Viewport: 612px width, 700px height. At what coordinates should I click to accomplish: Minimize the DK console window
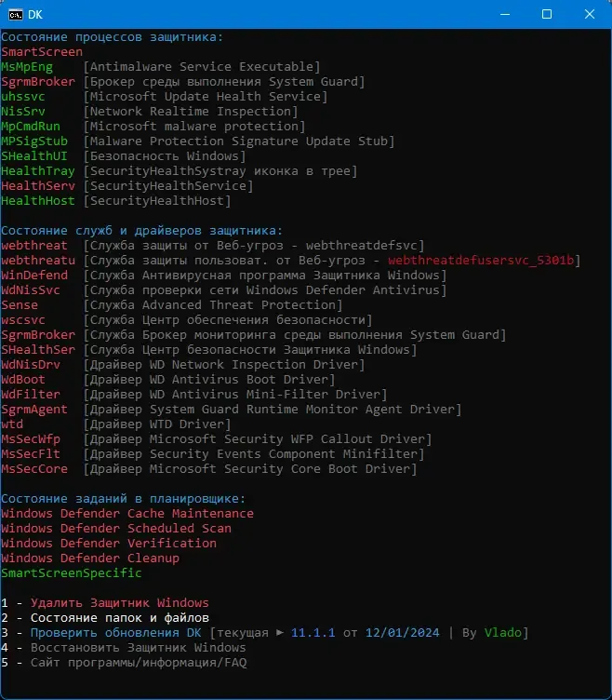[504, 14]
